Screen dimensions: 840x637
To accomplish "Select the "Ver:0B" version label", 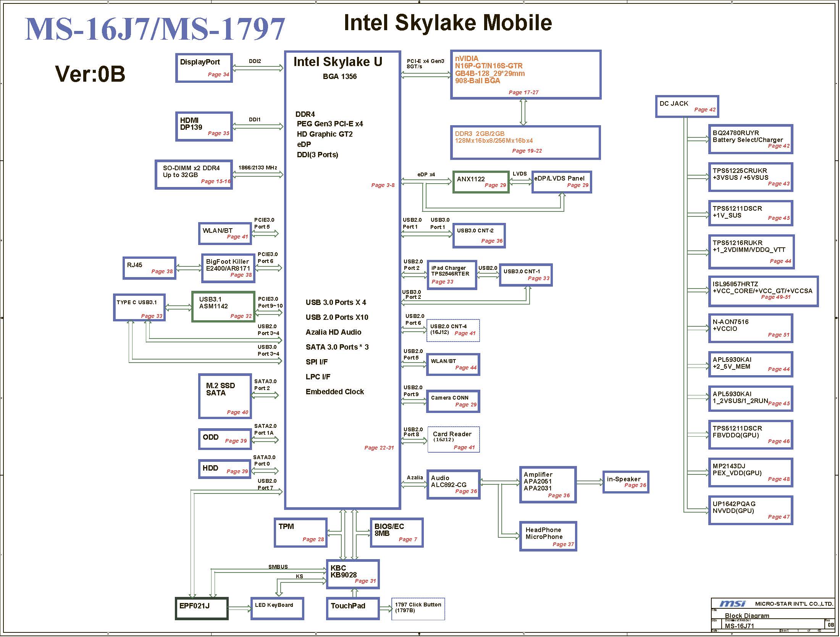I will (x=90, y=74).
